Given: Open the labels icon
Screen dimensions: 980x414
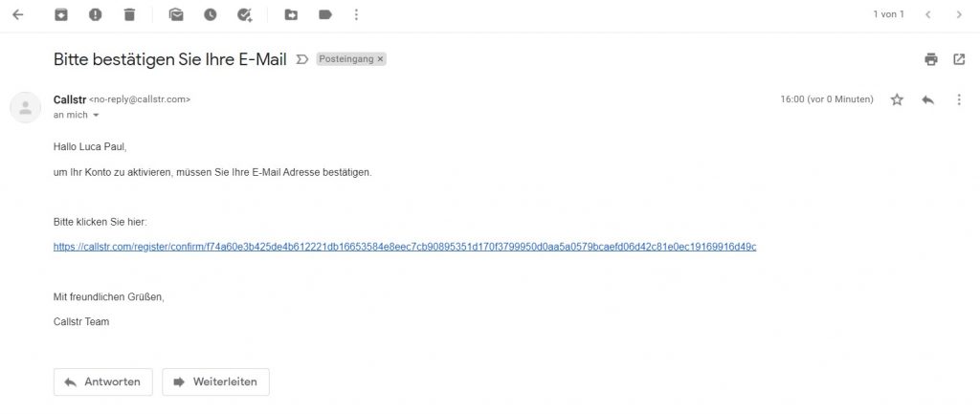Looking at the screenshot, I should [325, 14].
